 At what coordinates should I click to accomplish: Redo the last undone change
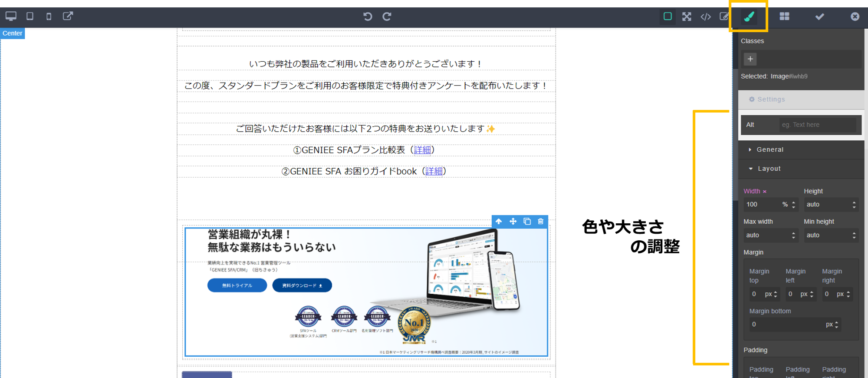pos(387,17)
